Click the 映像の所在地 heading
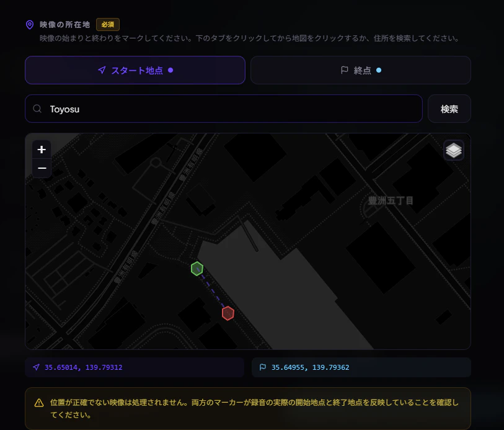Viewport: 504px width, 430px height. tap(64, 24)
